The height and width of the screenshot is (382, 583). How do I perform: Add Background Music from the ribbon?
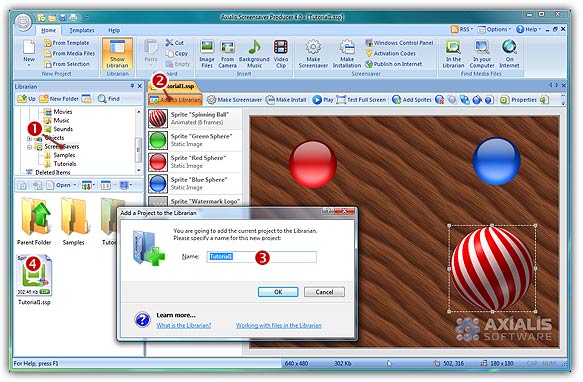254,54
